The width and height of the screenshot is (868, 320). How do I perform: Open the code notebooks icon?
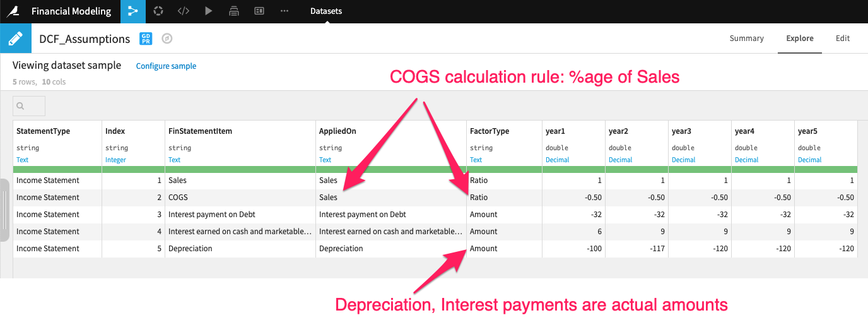pyautogui.click(x=183, y=11)
